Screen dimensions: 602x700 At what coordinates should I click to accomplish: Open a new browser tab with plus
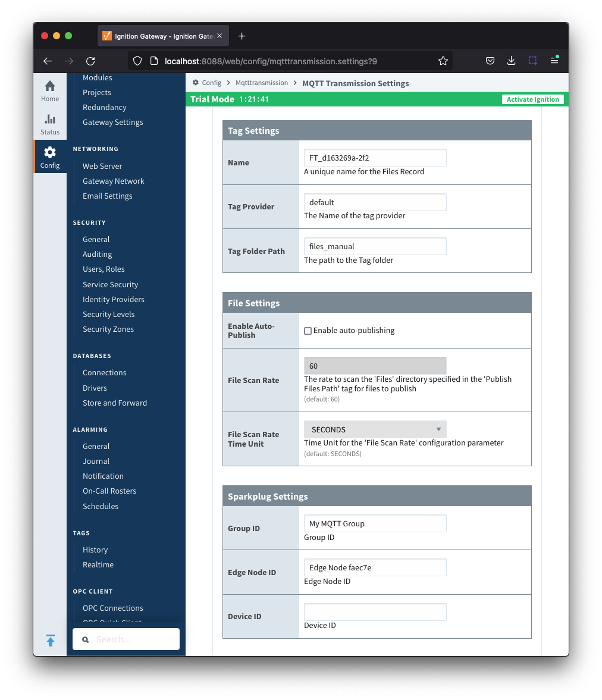click(x=242, y=36)
